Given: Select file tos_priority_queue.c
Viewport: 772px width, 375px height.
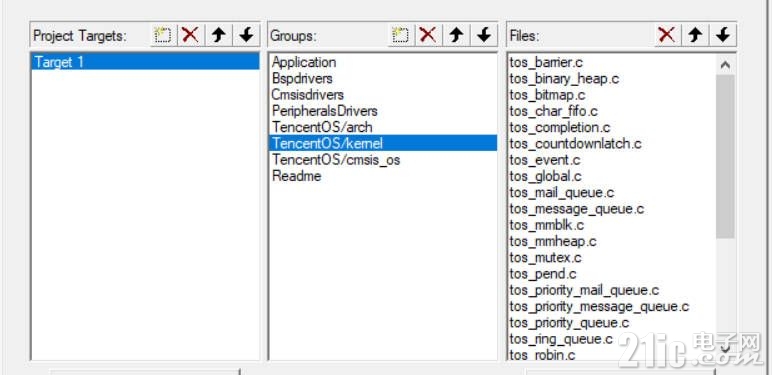Looking at the screenshot, I should point(569,322).
